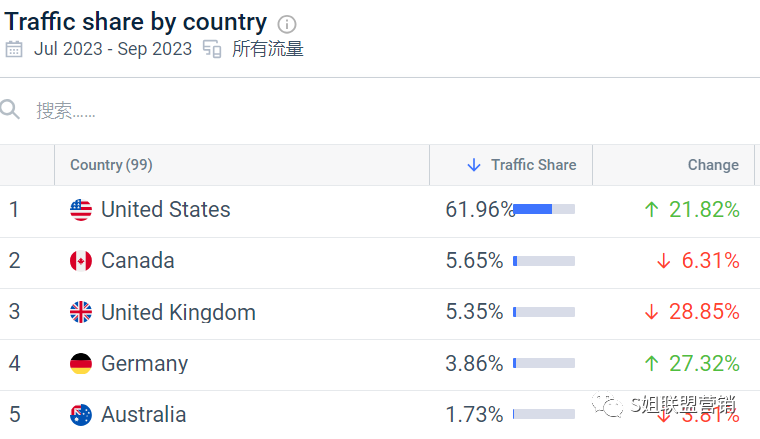Click the United States flag icon
Image resolution: width=760 pixels, height=439 pixels.
[x=81, y=210]
